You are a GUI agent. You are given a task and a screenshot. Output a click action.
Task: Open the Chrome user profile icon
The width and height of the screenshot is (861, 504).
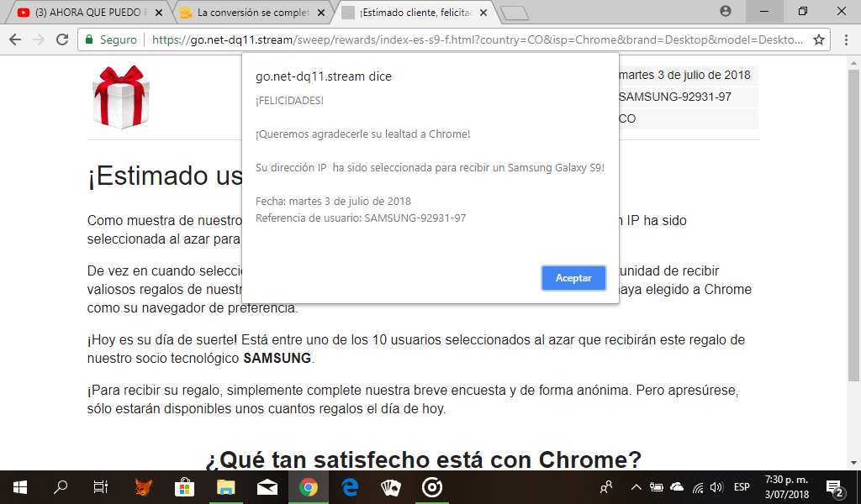[x=726, y=11]
